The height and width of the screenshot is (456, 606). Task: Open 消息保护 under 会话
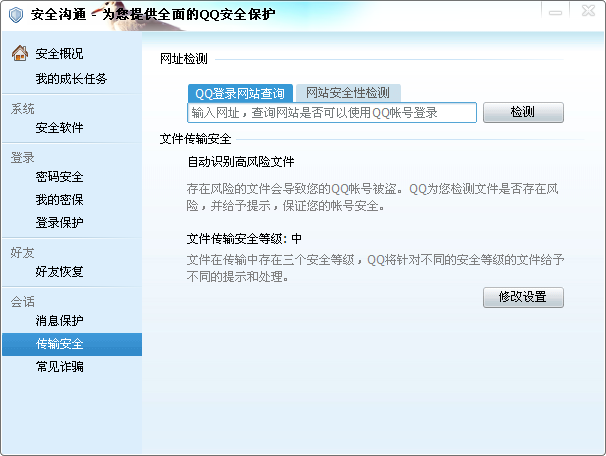[59, 320]
